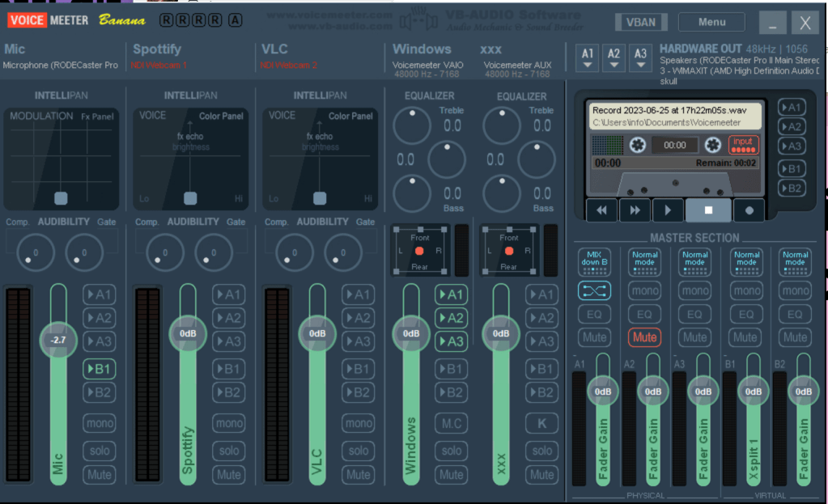Screen dimensions: 828x504
Task: Click first R restart indicator in title bar
Action: coord(166,20)
